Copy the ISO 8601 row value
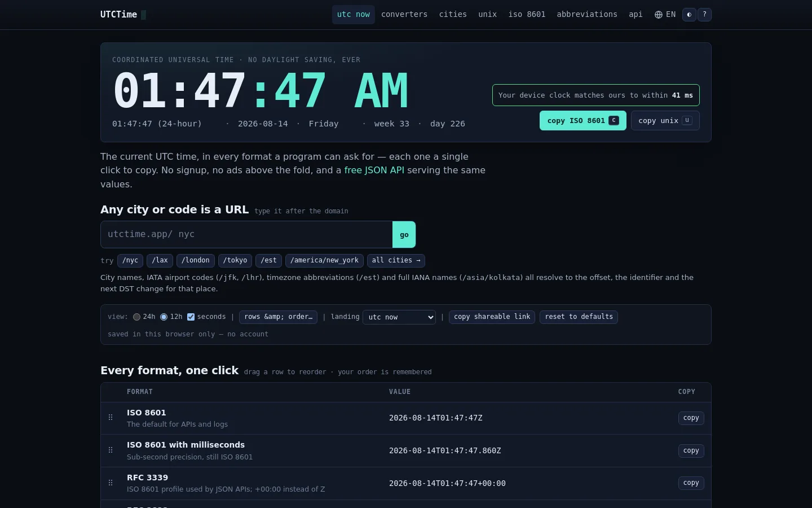The image size is (812, 508). (x=691, y=418)
